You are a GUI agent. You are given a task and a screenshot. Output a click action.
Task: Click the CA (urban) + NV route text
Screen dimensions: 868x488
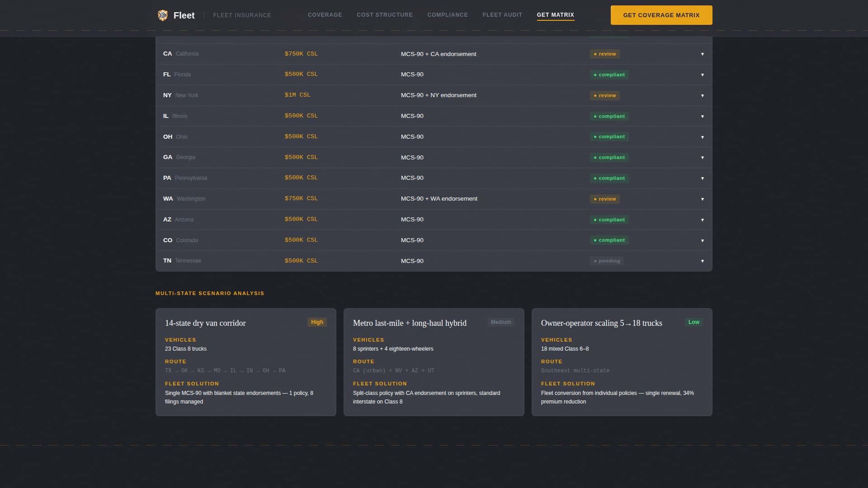393,371
